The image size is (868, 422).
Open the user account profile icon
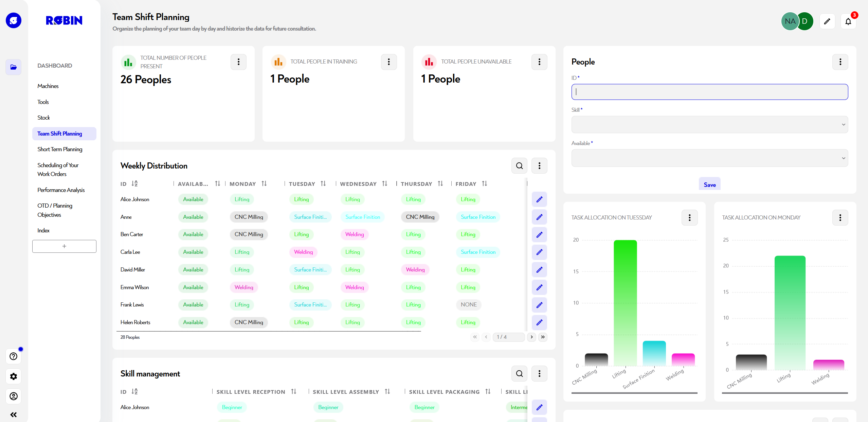(x=14, y=396)
